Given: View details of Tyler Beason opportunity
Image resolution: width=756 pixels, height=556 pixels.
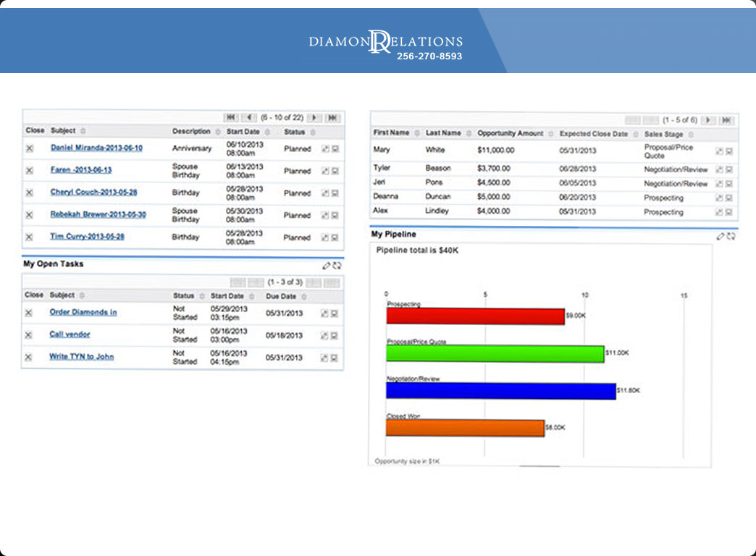Looking at the screenshot, I should pyautogui.click(x=729, y=169).
